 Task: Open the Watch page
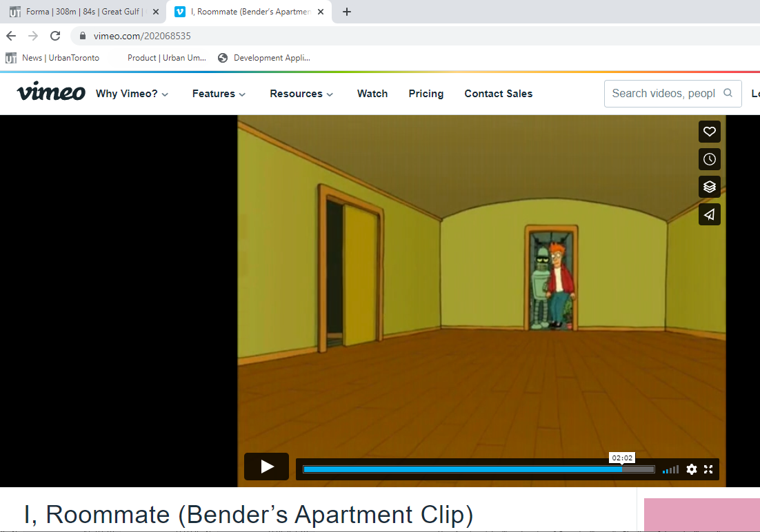pyautogui.click(x=372, y=94)
